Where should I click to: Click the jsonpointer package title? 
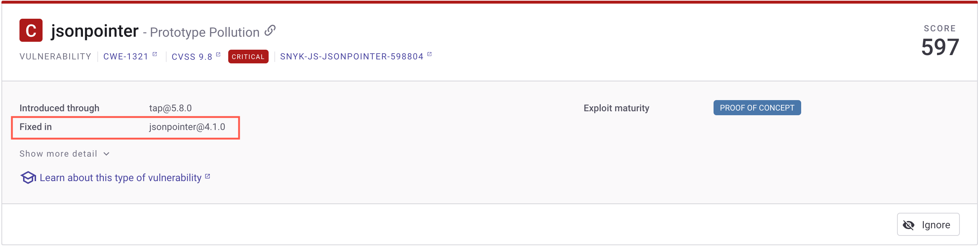coord(95,31)
